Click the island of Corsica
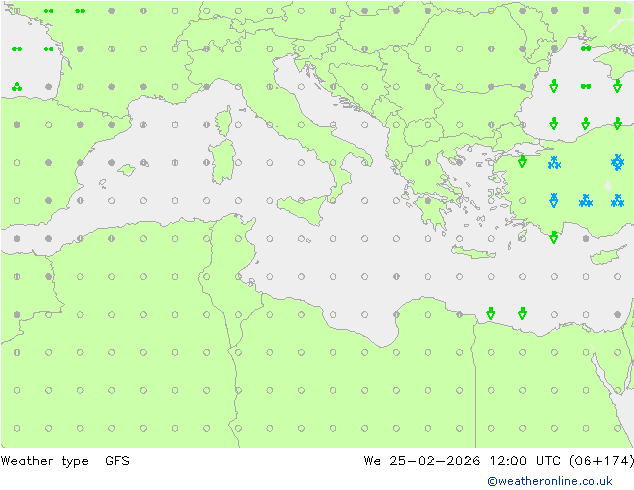634x490 pixels. [x=224, y=121]
